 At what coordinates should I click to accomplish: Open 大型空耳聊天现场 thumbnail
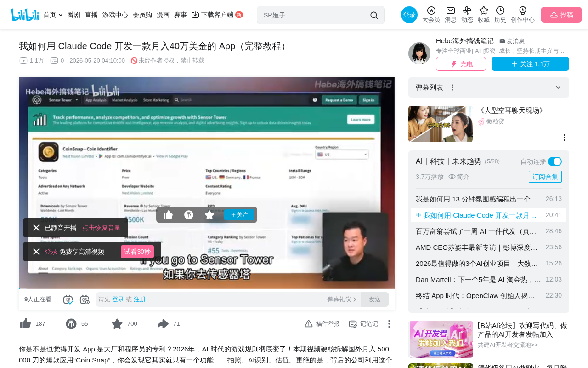[x=441, y=124]
